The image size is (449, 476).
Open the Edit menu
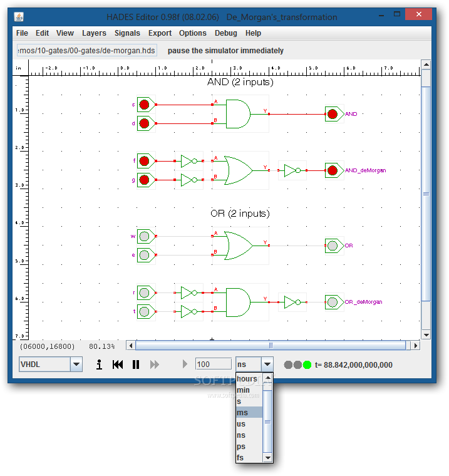coord(42,33)
